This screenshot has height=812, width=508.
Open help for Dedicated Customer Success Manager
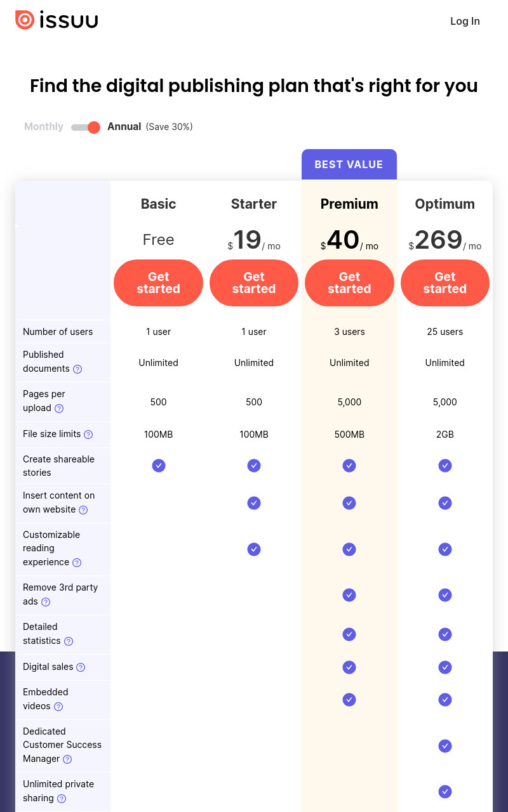tap(67, 759)
